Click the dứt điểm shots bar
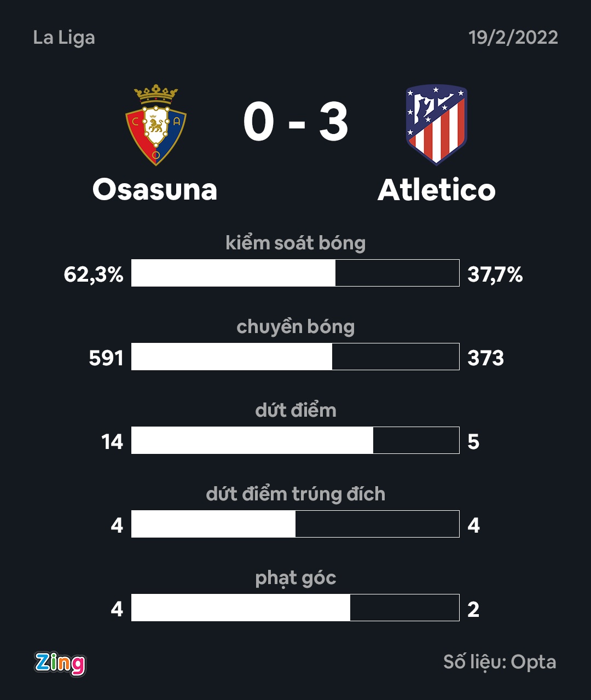The image size is (591, 700). click(296, 440)
